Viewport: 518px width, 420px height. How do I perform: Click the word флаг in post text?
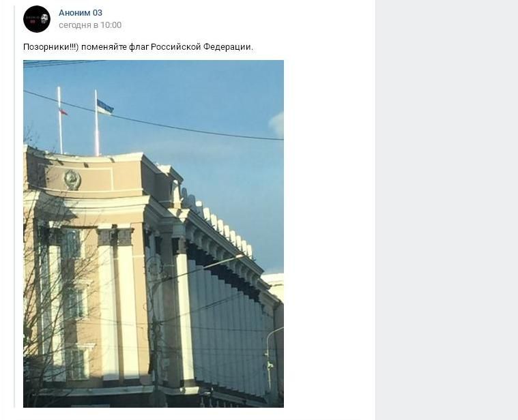(139, 47)
